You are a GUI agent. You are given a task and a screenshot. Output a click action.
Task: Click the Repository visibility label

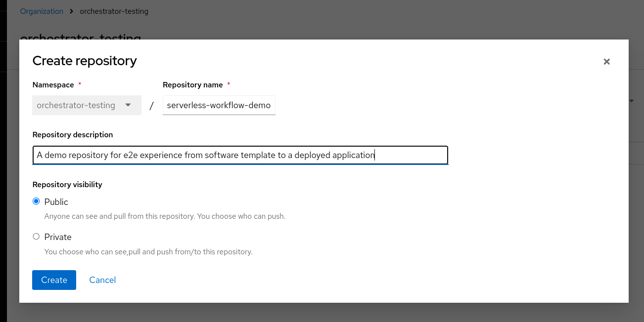pos(67,185)
